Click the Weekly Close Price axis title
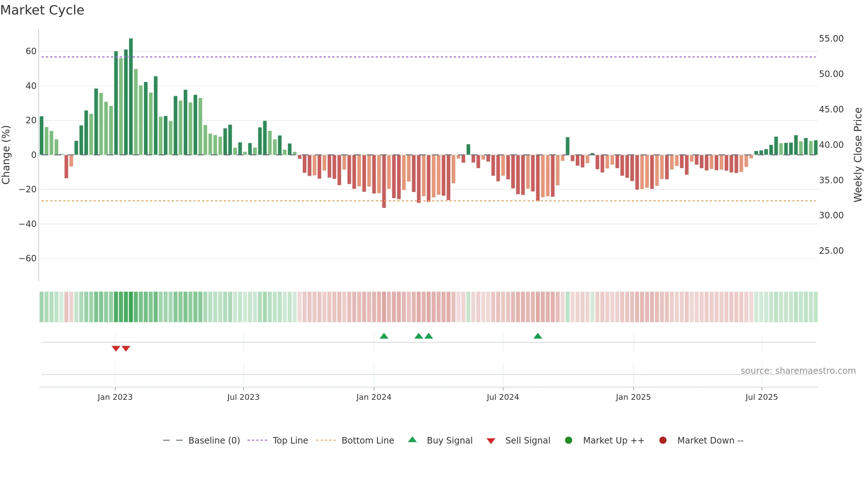 coord(858,155)
